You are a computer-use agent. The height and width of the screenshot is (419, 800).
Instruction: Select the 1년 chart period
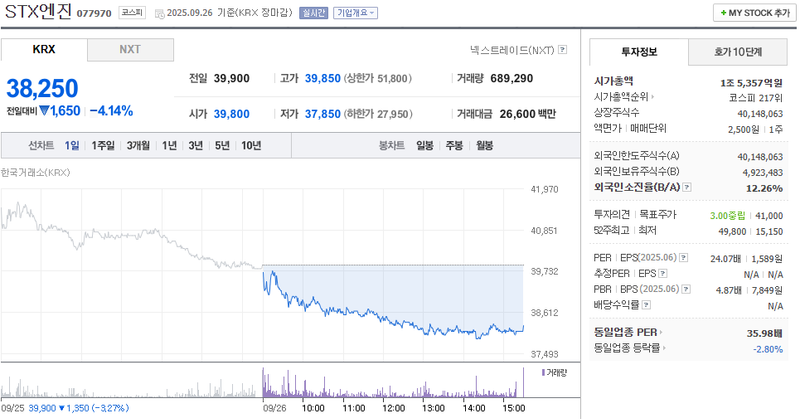(169, 145)
